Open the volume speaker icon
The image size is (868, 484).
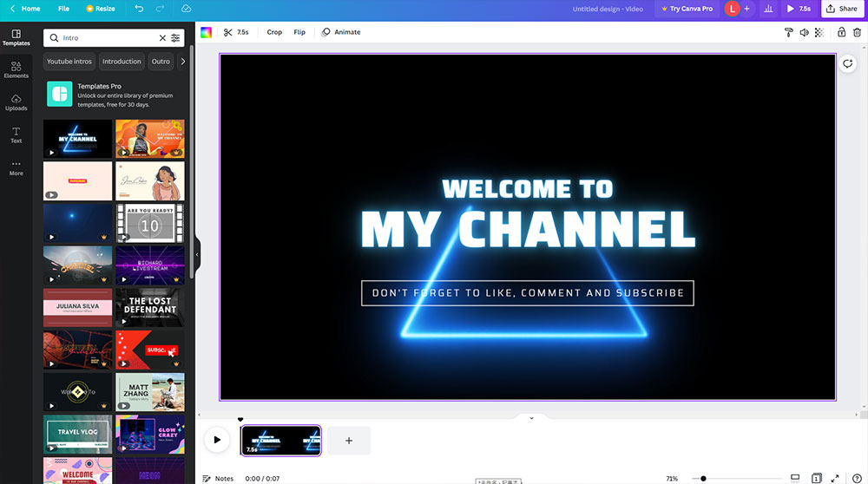click(x=805, y=33)
